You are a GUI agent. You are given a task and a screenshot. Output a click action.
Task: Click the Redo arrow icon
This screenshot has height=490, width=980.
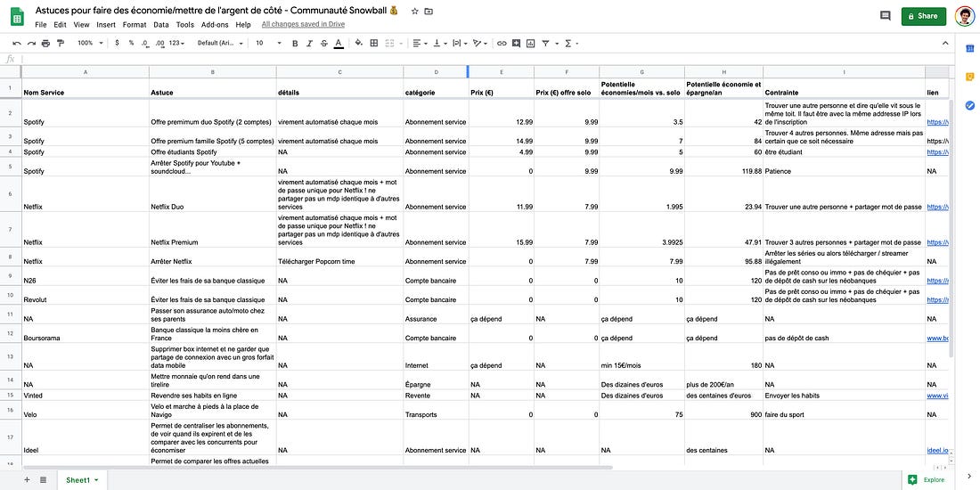click(31, 43)
